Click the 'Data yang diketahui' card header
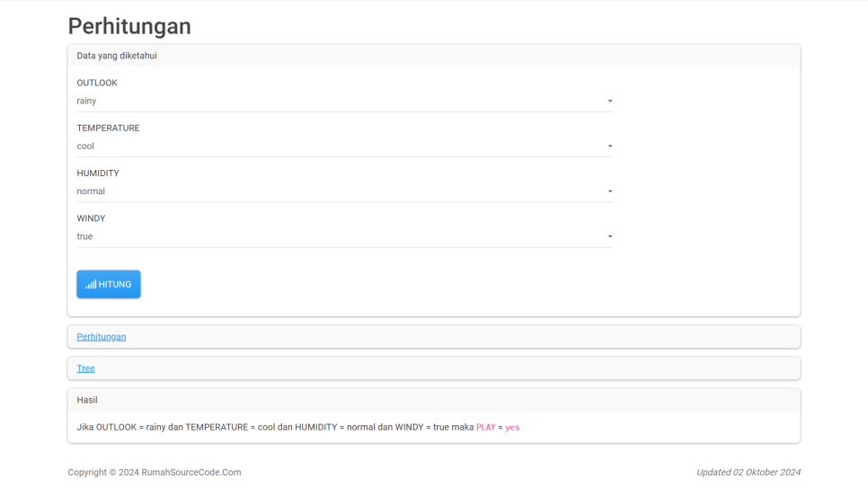868x488 pixels. point(118,56)
